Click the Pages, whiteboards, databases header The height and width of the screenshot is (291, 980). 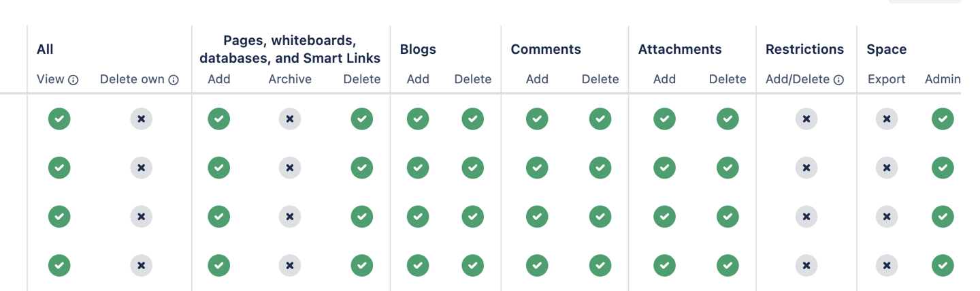point(290,49)
